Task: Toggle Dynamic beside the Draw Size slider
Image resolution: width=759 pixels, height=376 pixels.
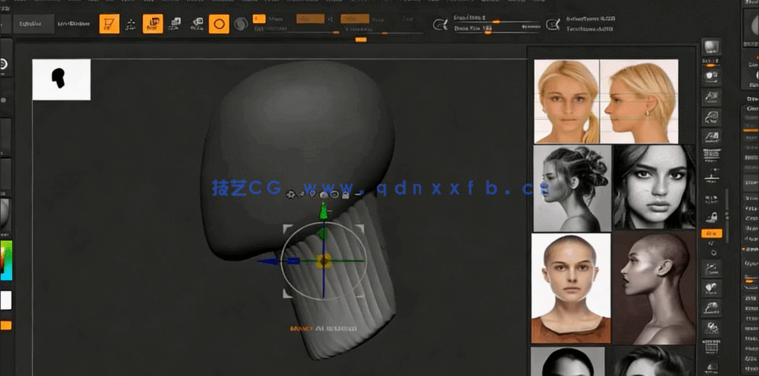Action: 531,28
